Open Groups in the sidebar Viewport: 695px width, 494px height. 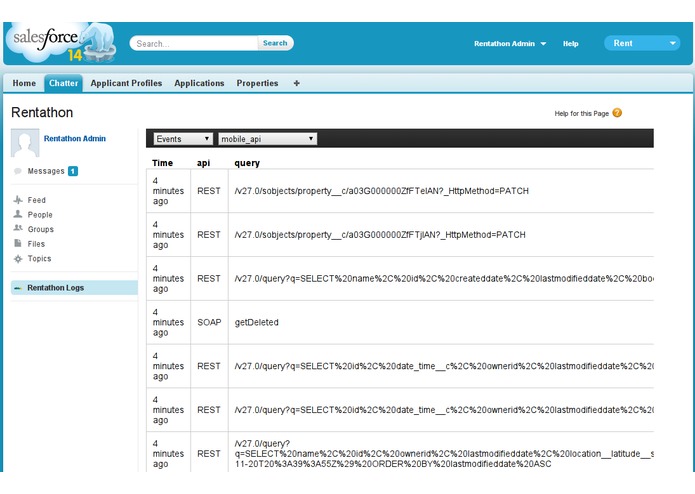(40, 229)
